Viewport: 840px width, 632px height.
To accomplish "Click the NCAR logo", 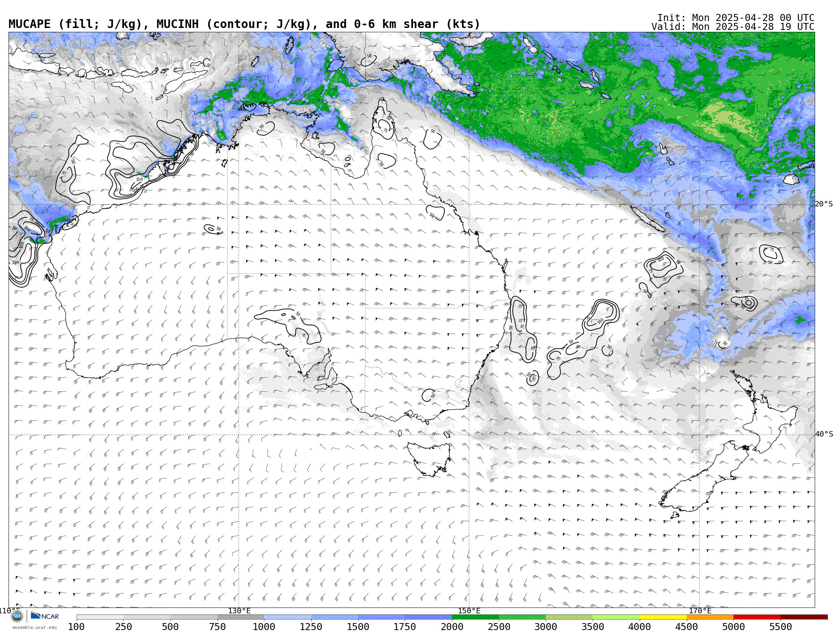I will 45,616.
